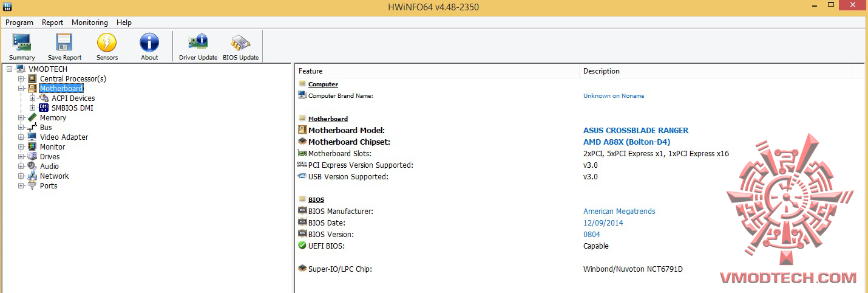Open the Sensors lightning icon
868x293 pixels.
(x=107, y=42)
